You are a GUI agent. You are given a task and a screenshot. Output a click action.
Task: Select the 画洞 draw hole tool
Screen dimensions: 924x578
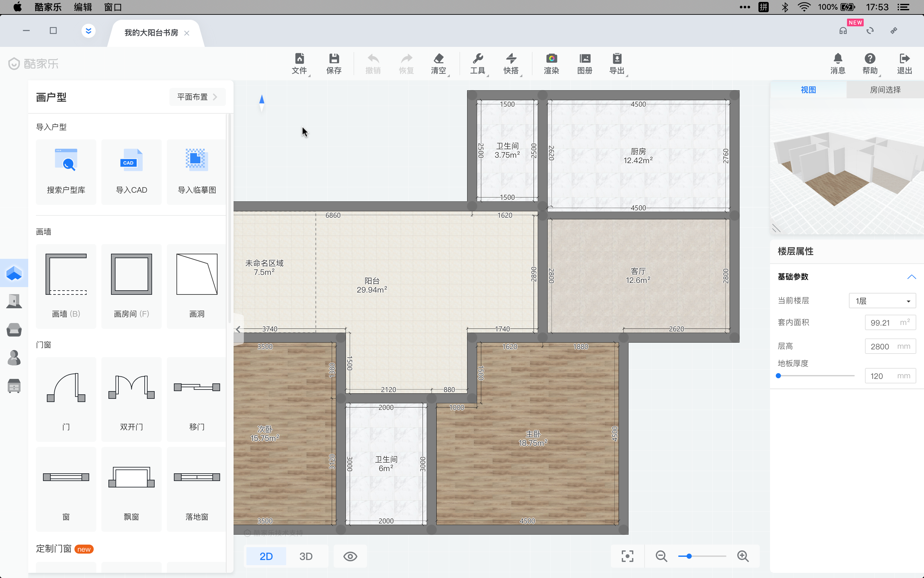[197, 286]
